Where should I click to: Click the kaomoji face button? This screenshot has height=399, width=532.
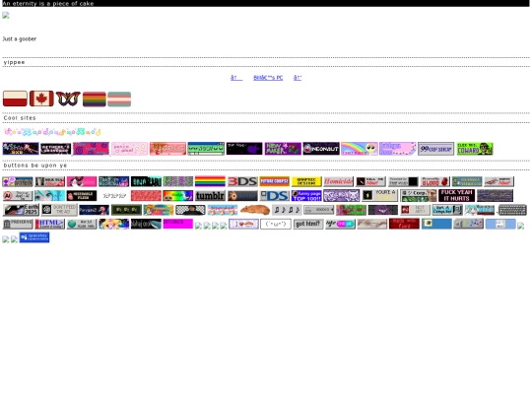point(276,224)
